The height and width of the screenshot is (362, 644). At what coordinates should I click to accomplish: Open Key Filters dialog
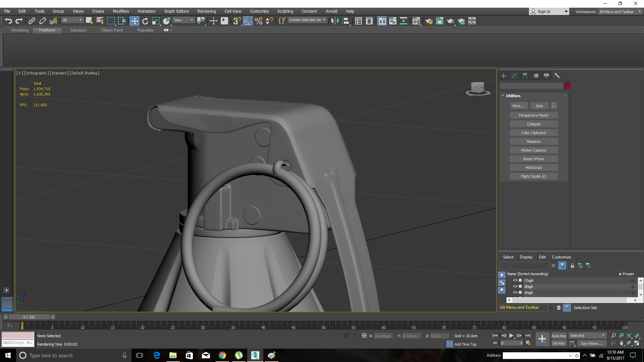click(x=591, y=344)
